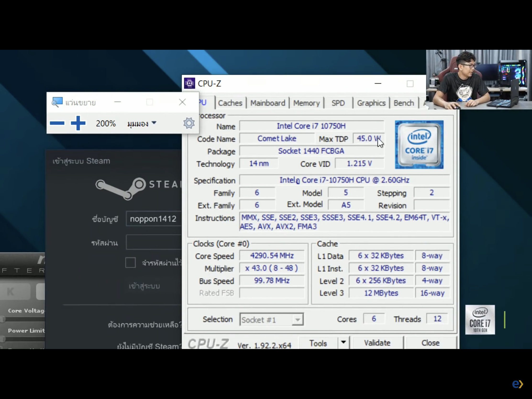The height and width of the screenshot is (399, 532).
Task: Switch to the Caches tab in CPU-Z
Action: 230,103
